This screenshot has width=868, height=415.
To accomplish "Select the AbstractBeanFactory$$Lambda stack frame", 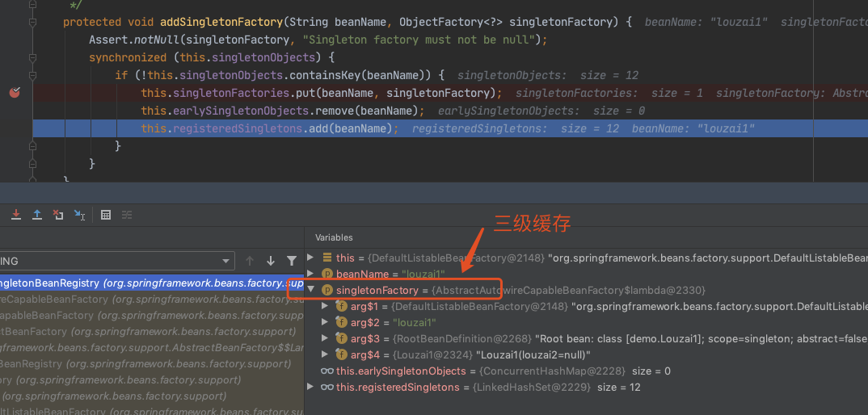I will tap(152, 347).
